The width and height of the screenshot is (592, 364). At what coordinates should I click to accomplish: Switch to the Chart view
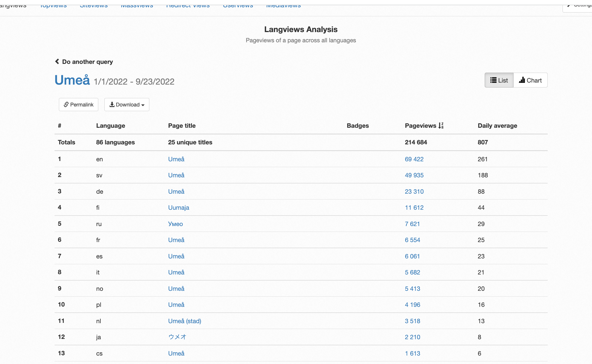coord(530,80)
